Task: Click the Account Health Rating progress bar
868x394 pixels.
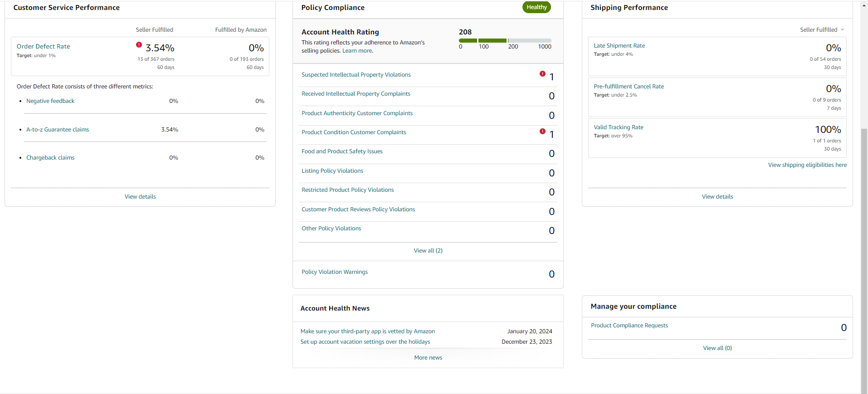Action: tap(505, 40)
